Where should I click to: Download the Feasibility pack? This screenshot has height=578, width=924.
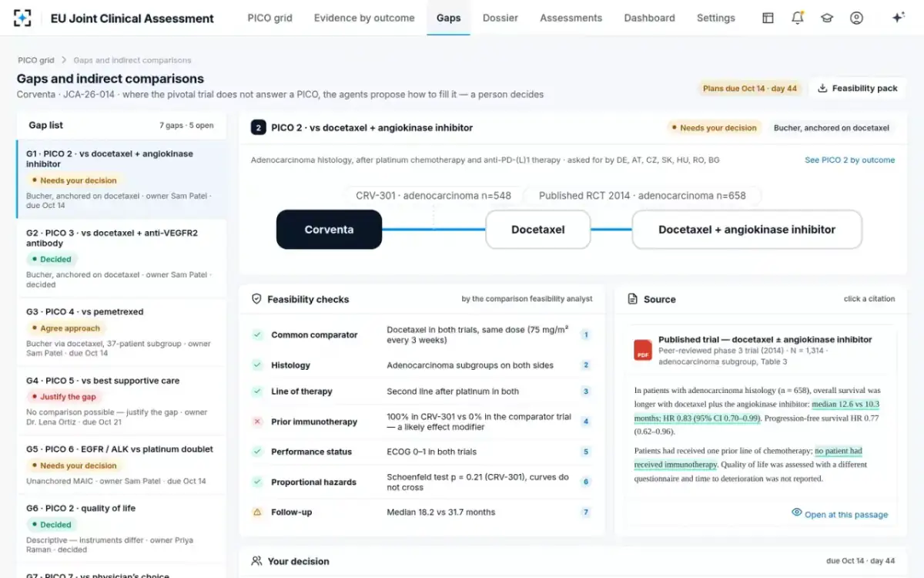[x=858, y=89]
